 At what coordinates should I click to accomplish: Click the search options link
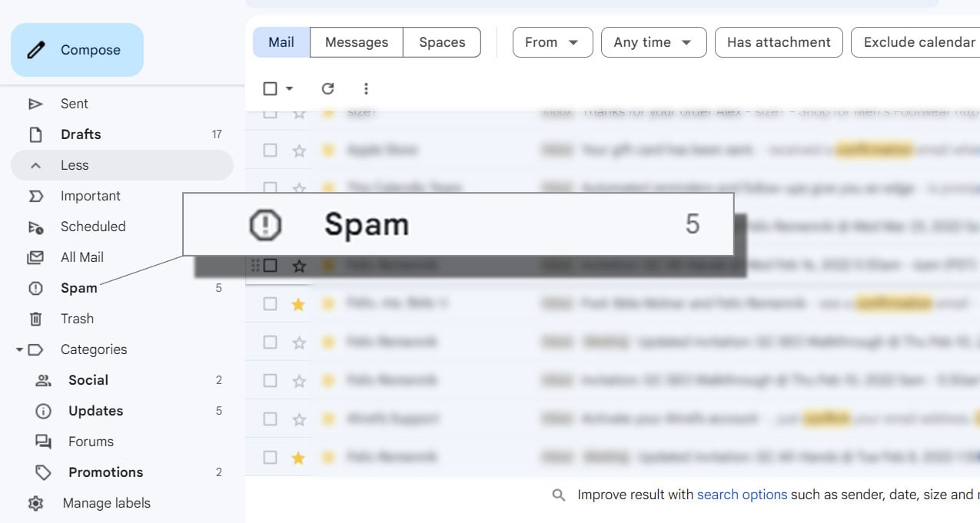pyautogui.click(x=742, y=495)
